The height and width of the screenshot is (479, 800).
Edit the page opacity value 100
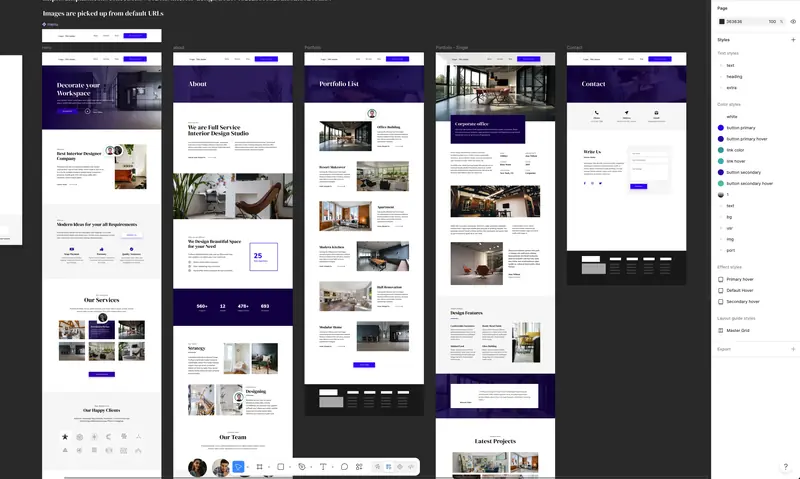click(772, 21)
